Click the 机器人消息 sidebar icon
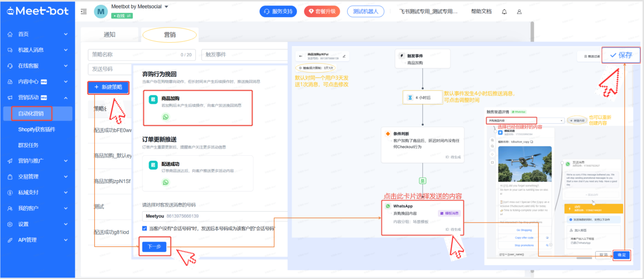The width and height of the screenshot is (644, 279). coord(10,50)
